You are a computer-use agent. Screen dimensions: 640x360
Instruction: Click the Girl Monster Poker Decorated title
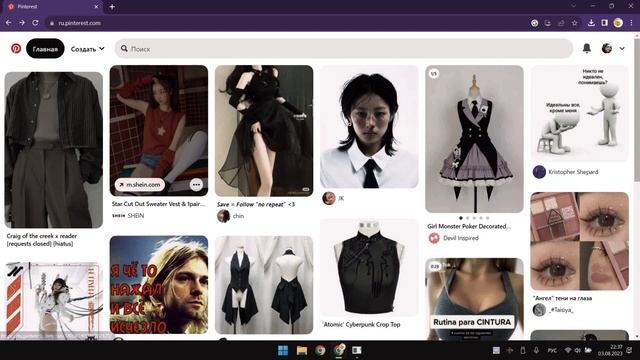(469, 226)
